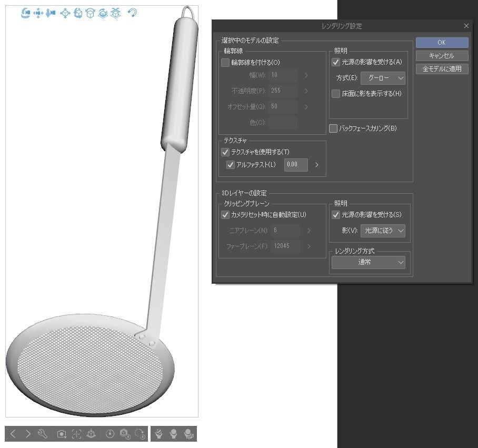Open the レンダリング方式 通常 dropdown
478x448 pixels.
pyautogui.click(x=369, y=262)
